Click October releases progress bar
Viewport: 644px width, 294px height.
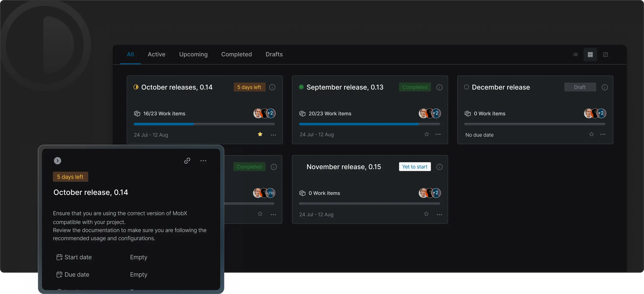(x=204, y=124)
